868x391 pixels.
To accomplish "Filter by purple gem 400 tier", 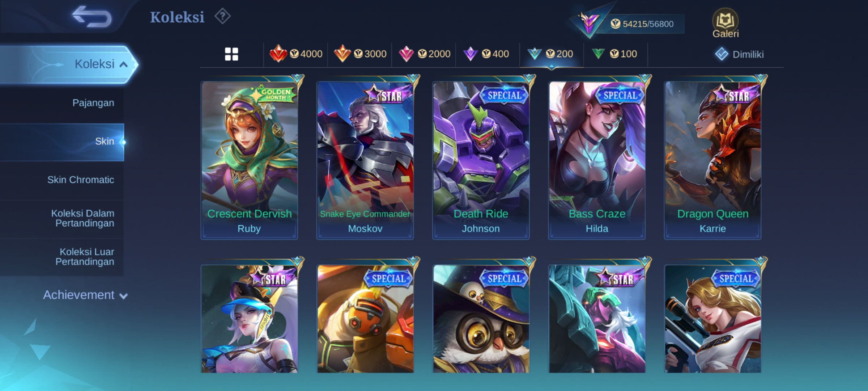I will [x=486, y=54].
